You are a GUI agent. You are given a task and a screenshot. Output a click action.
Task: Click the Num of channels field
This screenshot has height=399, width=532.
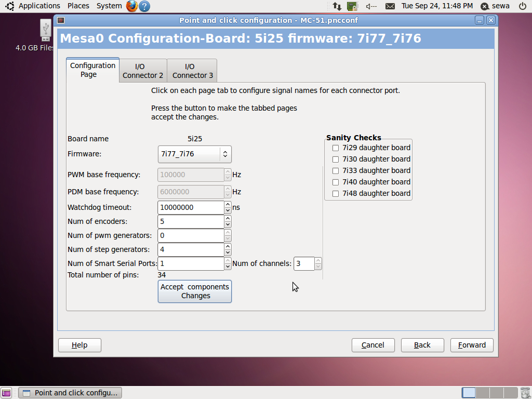coord(304,263)
